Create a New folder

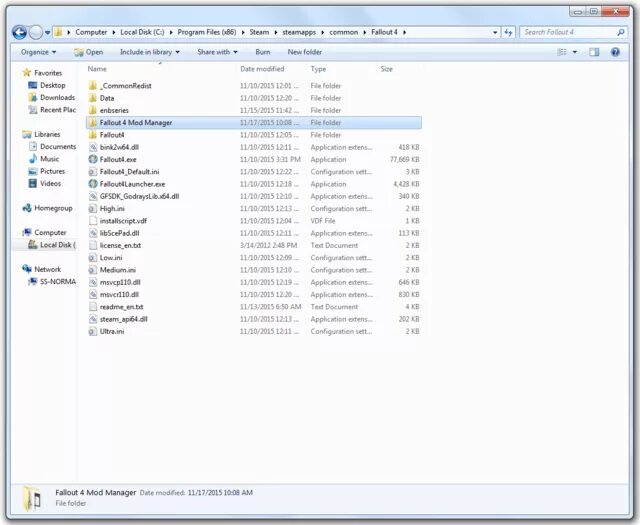pos(304,52)
